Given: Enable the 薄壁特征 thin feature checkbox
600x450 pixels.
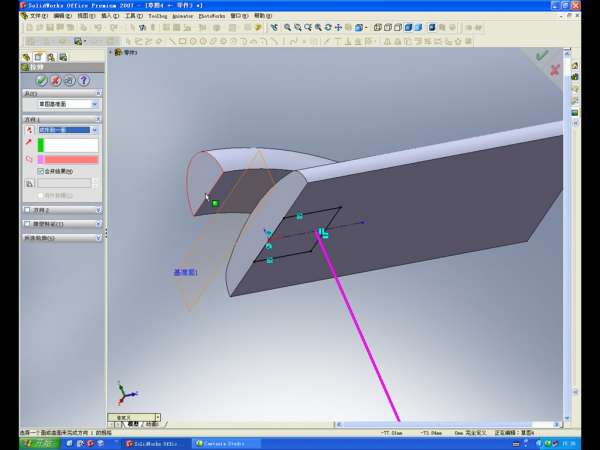Looking at the screenshot, I should click(27, 224).
